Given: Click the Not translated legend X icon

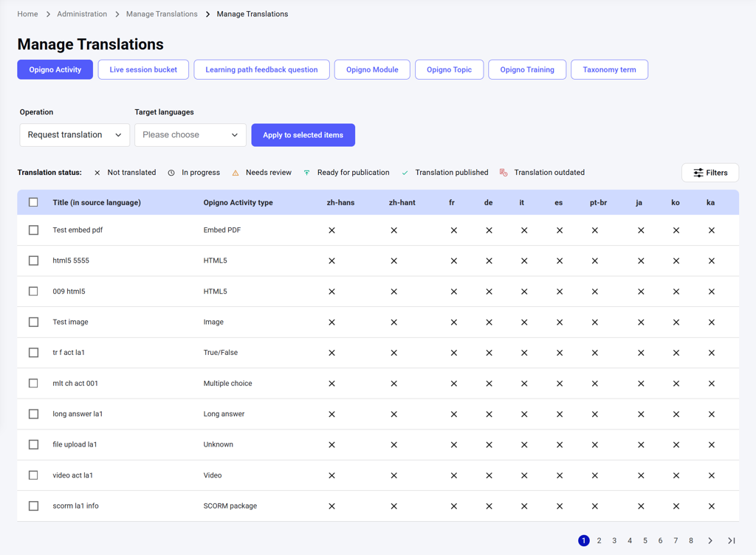Looking at the screenshot, I should pyautogui.click(x=97, y=173).
